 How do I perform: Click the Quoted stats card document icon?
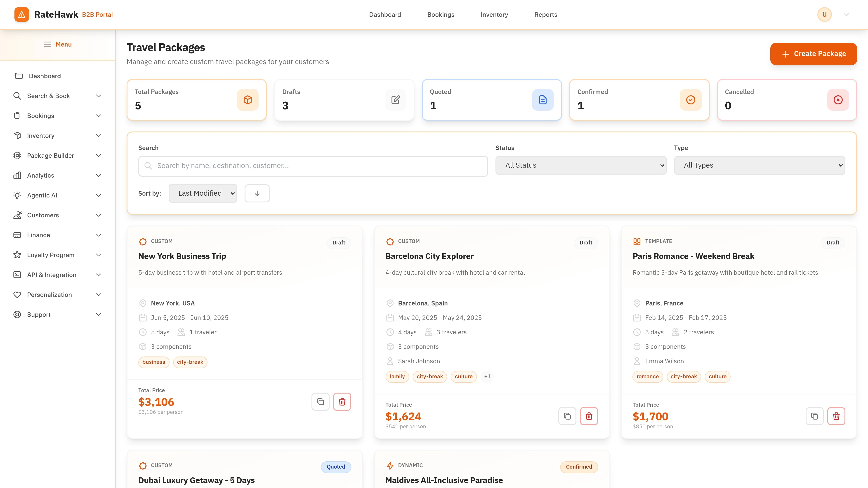click(542, 100)
